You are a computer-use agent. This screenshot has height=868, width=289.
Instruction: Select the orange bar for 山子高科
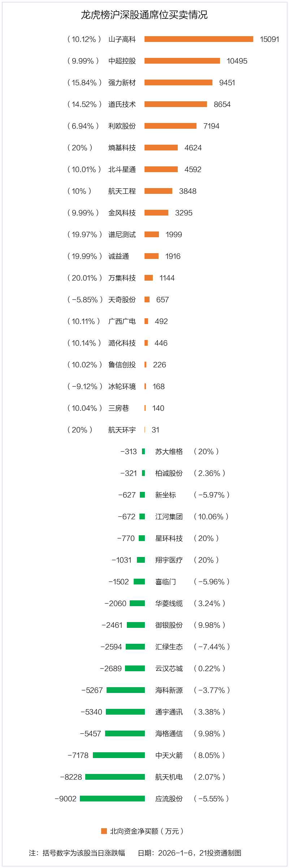[199, 39]
